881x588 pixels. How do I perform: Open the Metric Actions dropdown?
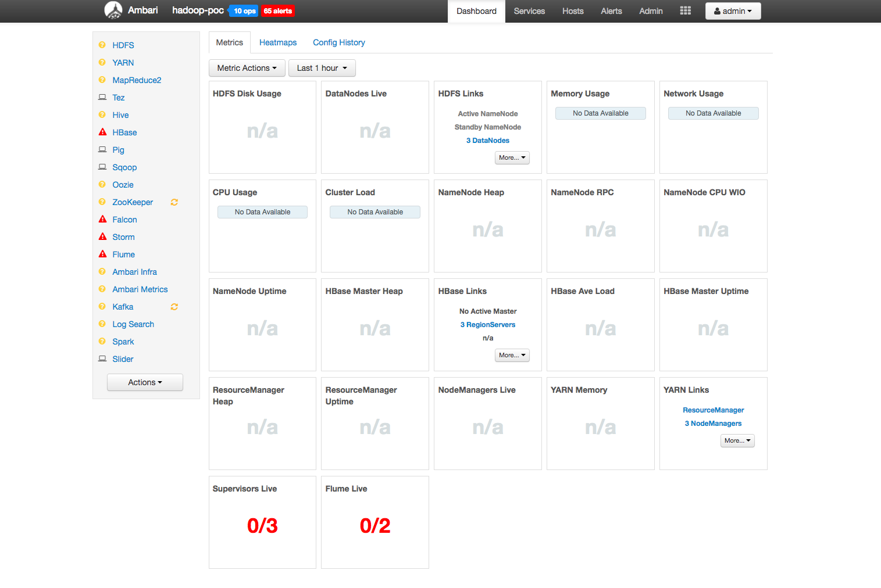pos(247,68)
